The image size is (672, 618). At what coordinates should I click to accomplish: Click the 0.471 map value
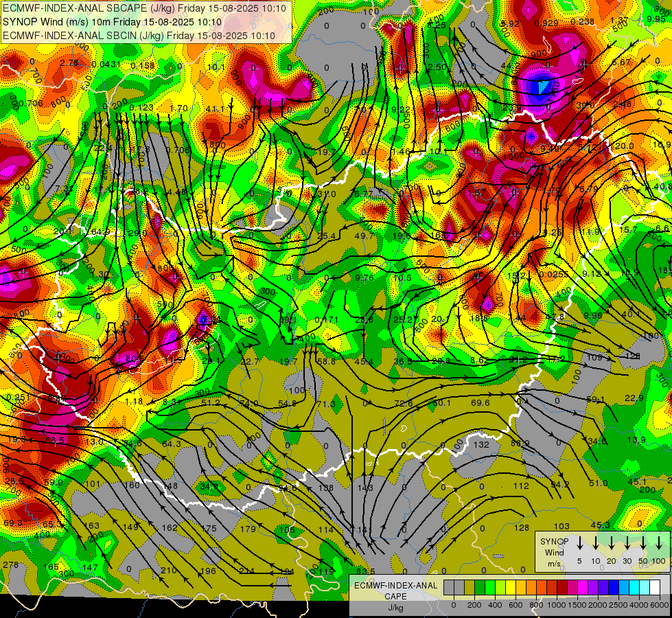[x=327, y=319]
